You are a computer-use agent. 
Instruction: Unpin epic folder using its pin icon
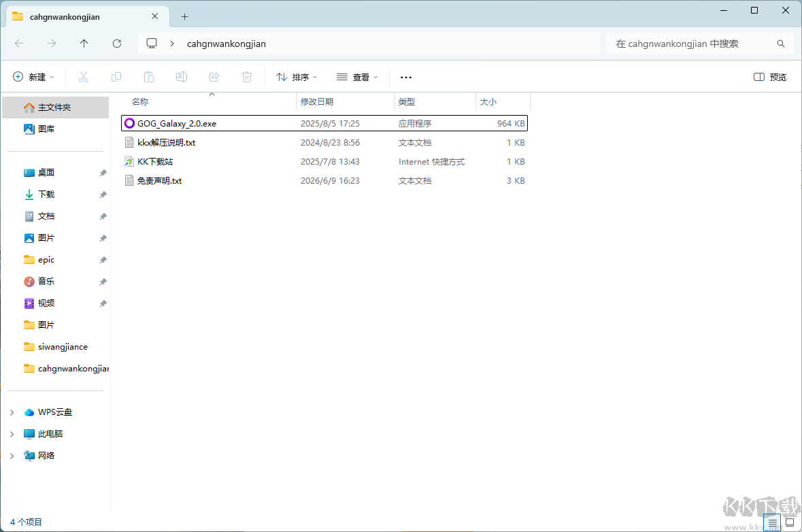[x=103, y=260]
